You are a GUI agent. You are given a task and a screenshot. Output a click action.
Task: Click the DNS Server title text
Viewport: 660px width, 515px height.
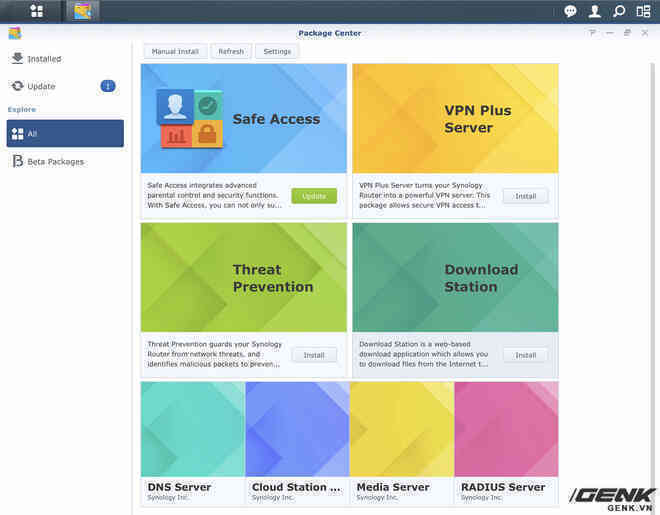(179, 487)
